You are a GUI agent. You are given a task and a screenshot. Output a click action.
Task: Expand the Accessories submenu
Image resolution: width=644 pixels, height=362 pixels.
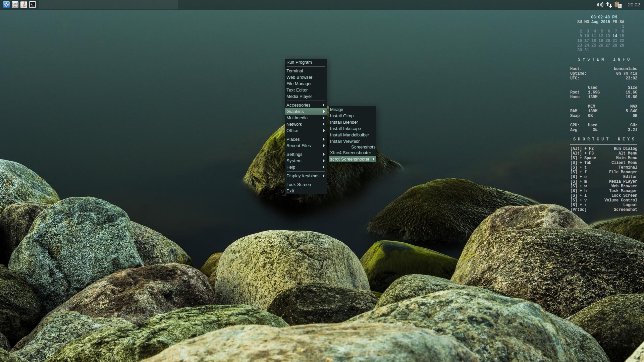point(306,105)
